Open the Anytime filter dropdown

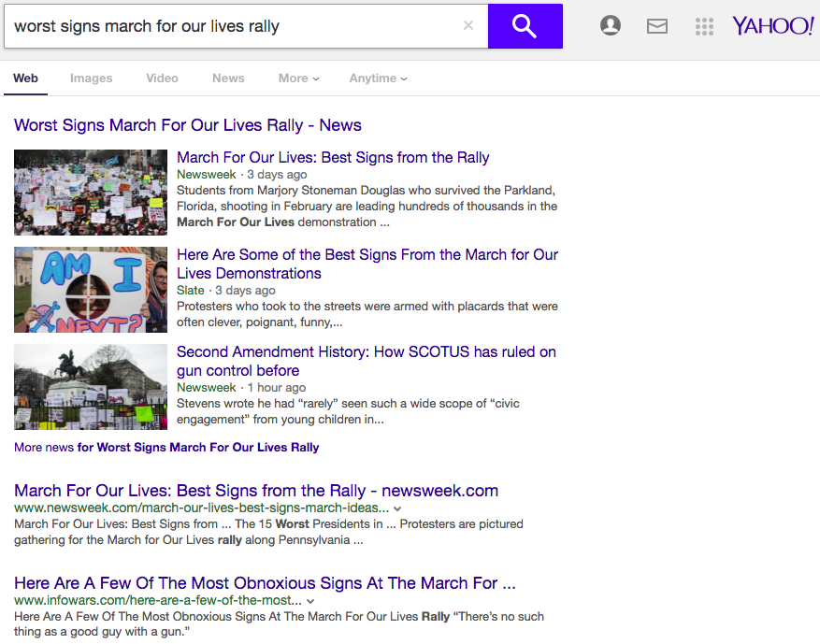coord(378,79)
